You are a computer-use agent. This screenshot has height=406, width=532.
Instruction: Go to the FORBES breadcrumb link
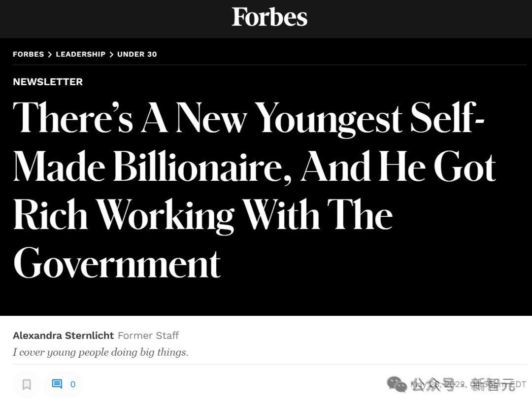pyautogui.click(x=29, y=54)
